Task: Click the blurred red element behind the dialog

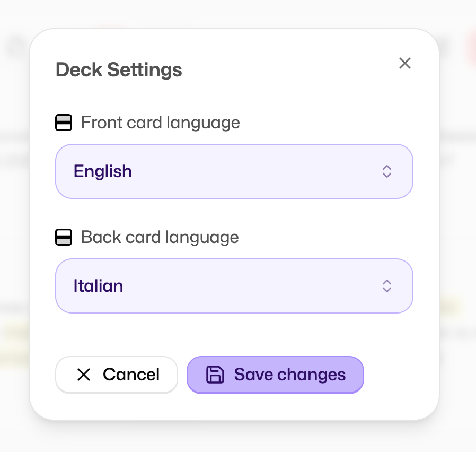Action: (471, 47)
